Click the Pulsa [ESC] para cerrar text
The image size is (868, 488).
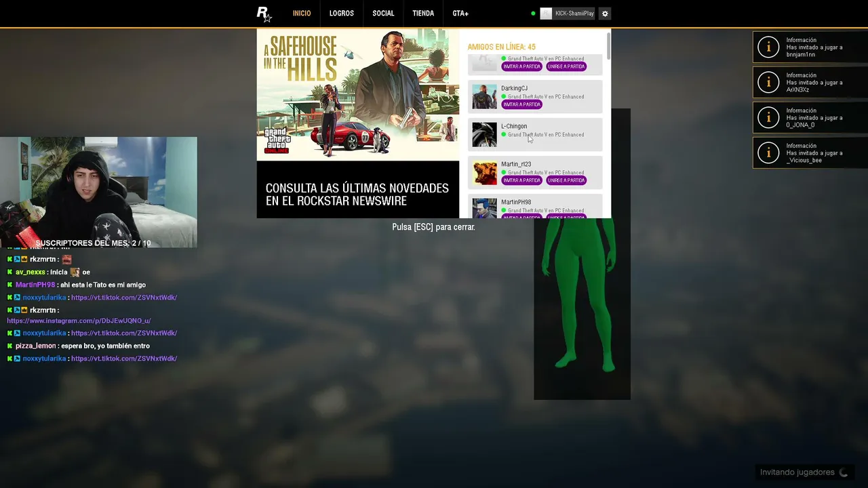433,227
